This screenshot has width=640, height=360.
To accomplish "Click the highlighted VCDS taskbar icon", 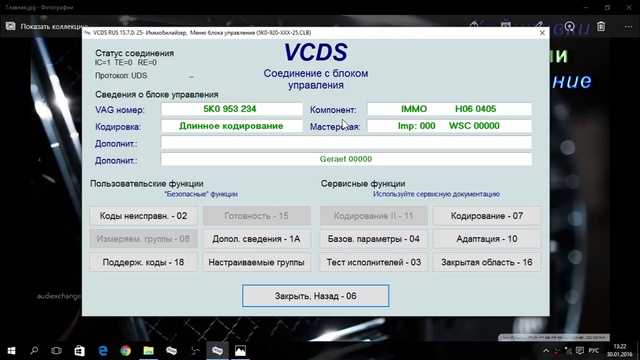I will (217, 351).
